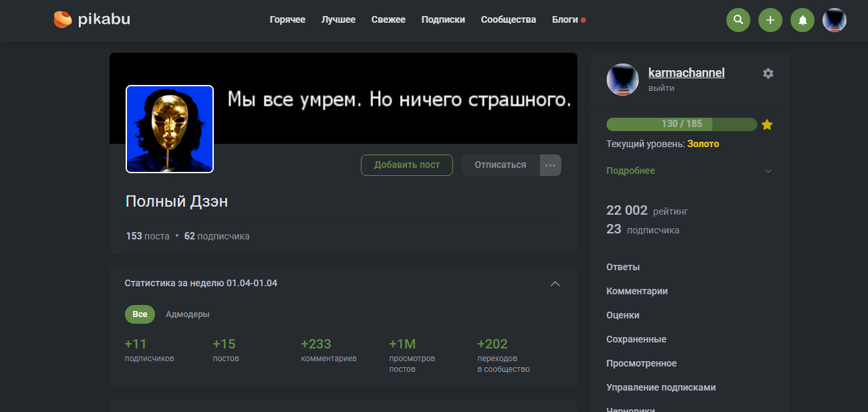Open settings gear next to karmachannel
Viewport: 868px width, 412px height.
768,74
